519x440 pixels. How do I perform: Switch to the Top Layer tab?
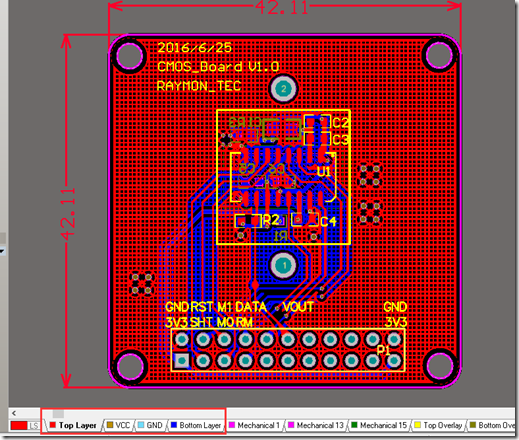click(x=73, y=425)
